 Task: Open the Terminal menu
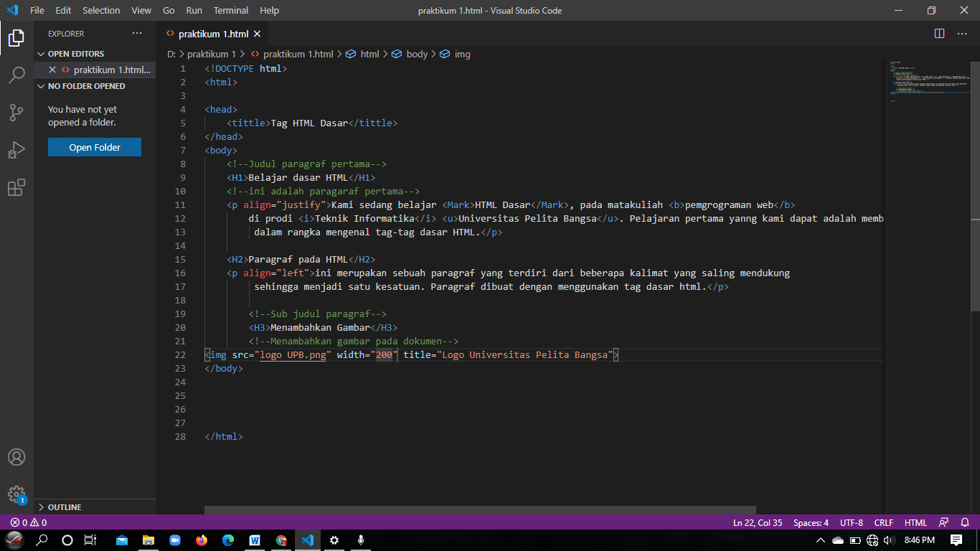tap(231, 11)
